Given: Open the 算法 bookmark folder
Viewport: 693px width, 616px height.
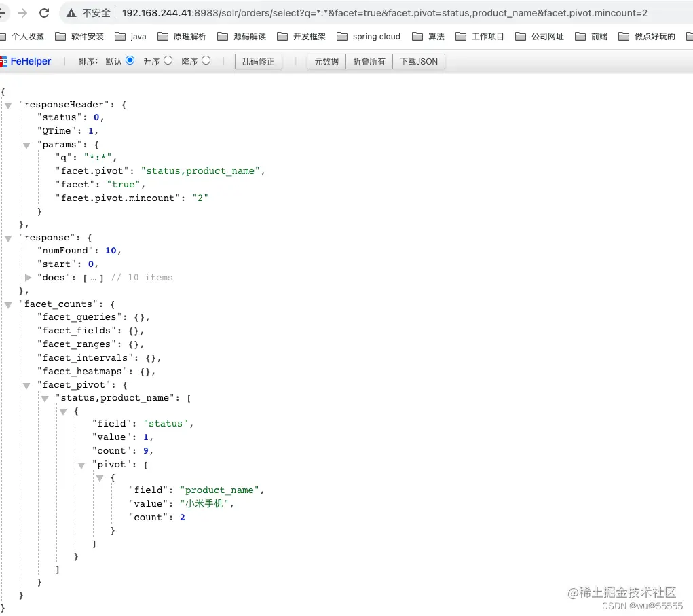Looking at the screenshot, I should pyautogui.click(x=428, y=36).
